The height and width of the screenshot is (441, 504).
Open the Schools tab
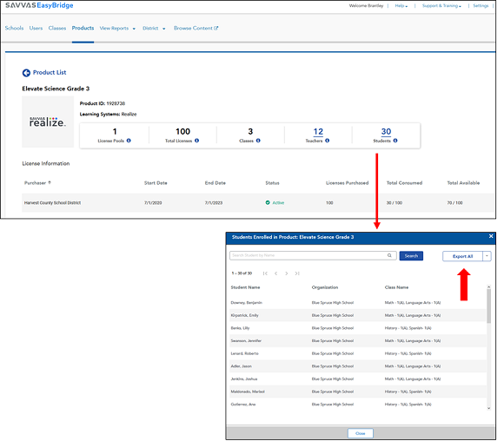[14, 28]
